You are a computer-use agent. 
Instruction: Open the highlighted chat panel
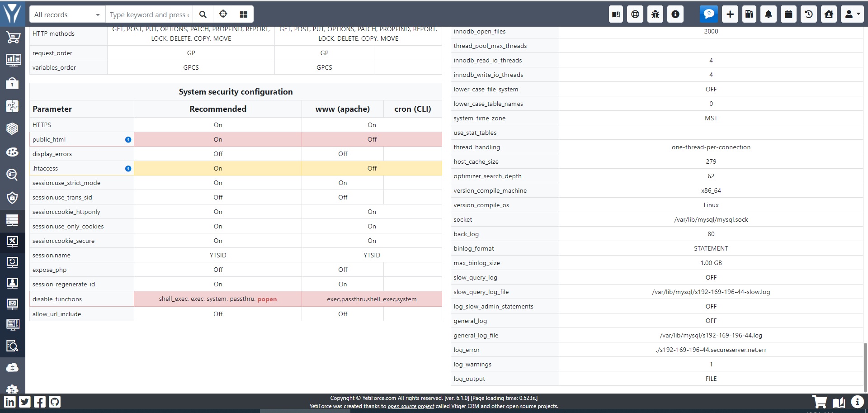709,14
